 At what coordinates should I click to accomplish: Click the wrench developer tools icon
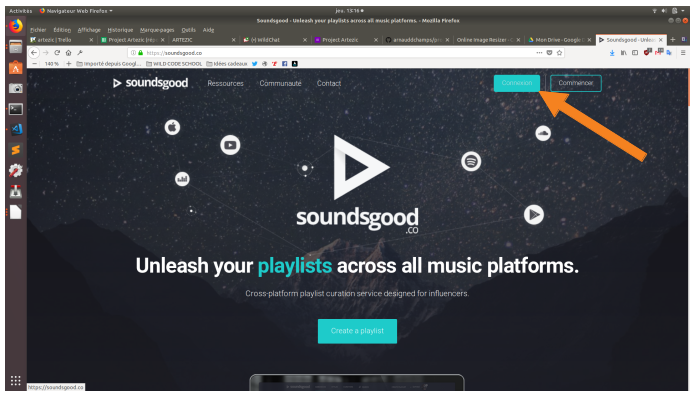[x=80, y=53]
